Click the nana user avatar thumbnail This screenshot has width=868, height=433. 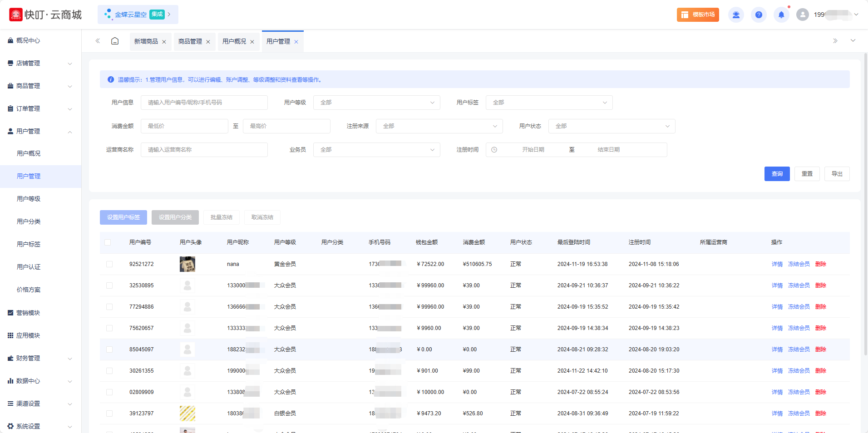tap(187, 264)
